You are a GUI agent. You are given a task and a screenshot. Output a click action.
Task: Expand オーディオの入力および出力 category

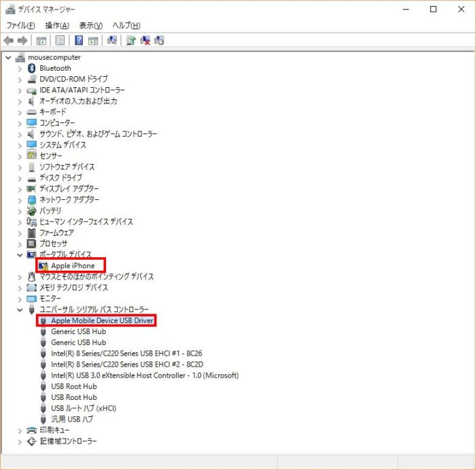20,101
